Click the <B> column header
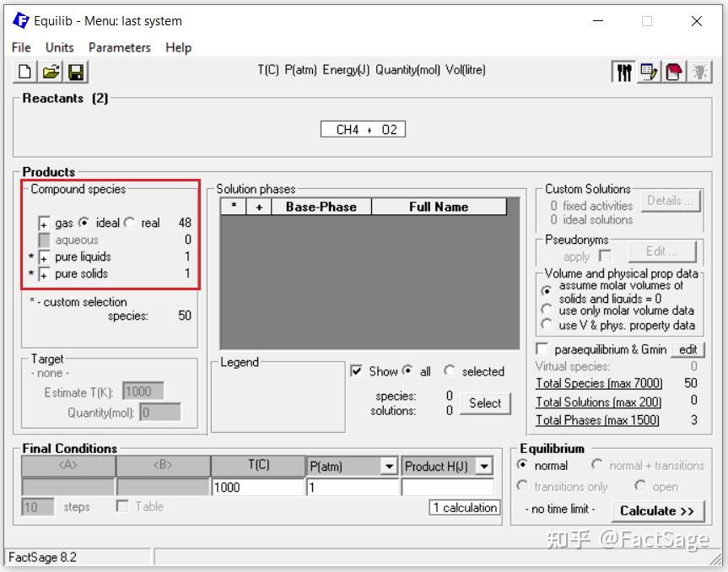728x572 pixels. pyautogui.click(x=163, y=466)
